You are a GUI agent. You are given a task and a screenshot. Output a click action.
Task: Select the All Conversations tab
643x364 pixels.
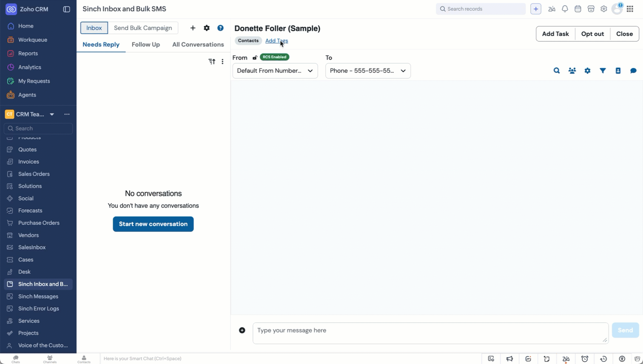click(198, 45)
